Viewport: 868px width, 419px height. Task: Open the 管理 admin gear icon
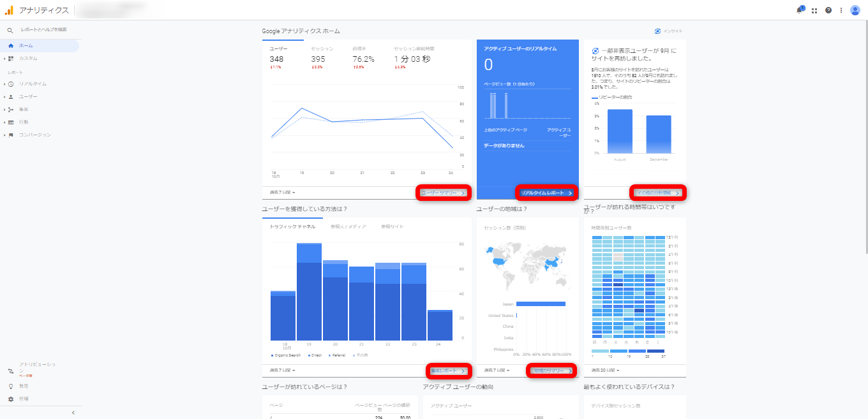[11, 399]
